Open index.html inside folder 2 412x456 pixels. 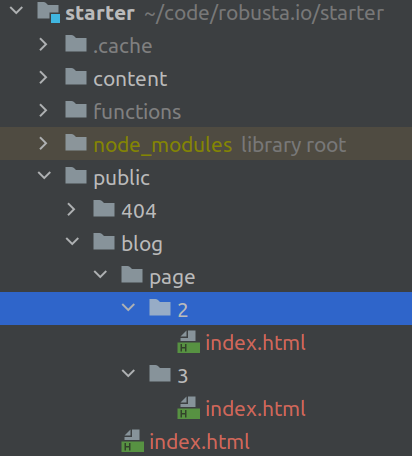(x=255, y=343)
